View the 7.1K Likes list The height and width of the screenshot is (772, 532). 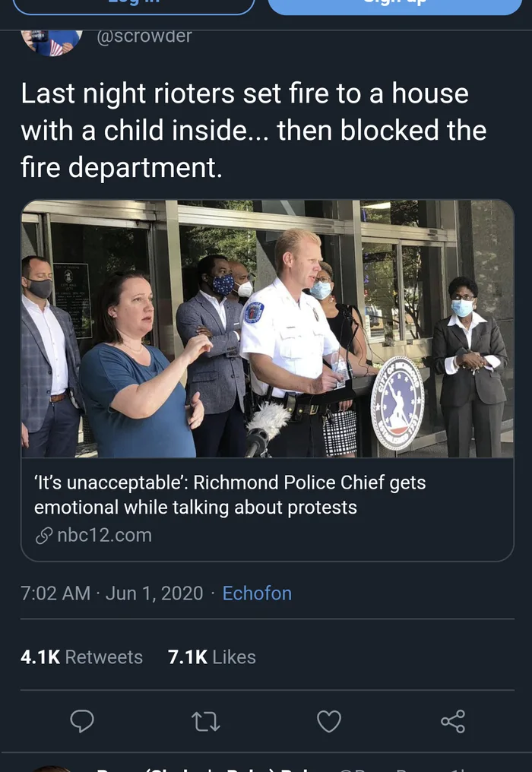pyautogui.click(x=211, y=657)
